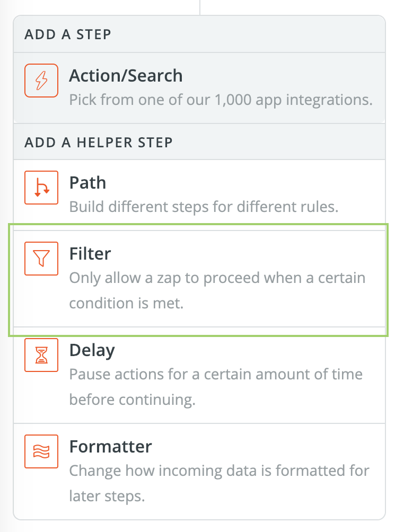The width and height of the screenshot is (404, 532).
Task: Pick the Formatter helper step title
Action: [110, 447]
